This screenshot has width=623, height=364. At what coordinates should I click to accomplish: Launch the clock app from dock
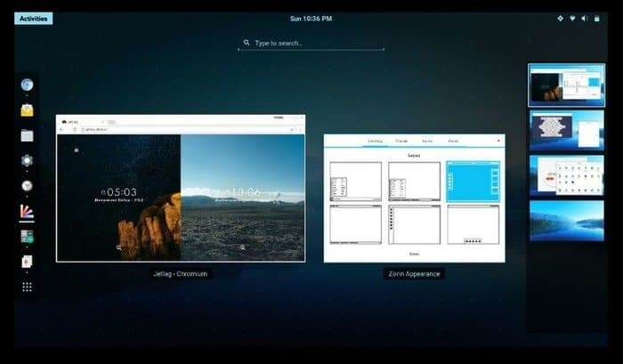click(27, 186)
